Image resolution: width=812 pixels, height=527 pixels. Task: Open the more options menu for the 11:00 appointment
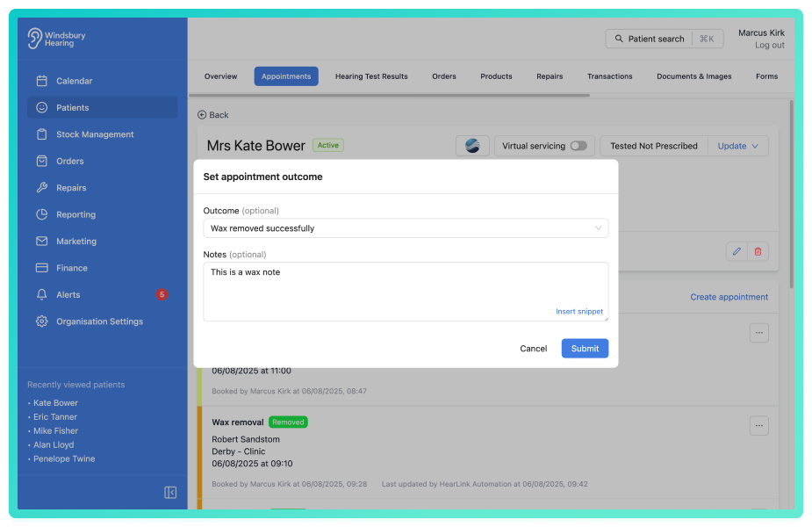[x=759, y=333]
